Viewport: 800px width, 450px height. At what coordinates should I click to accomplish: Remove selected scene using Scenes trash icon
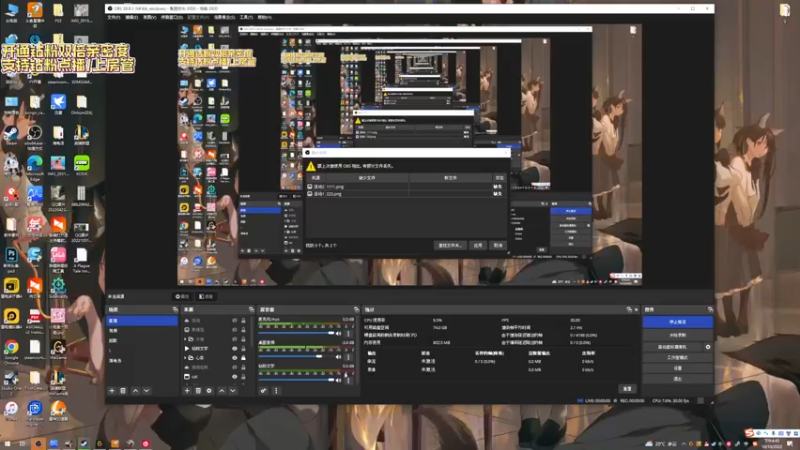[x=123, y=391]
